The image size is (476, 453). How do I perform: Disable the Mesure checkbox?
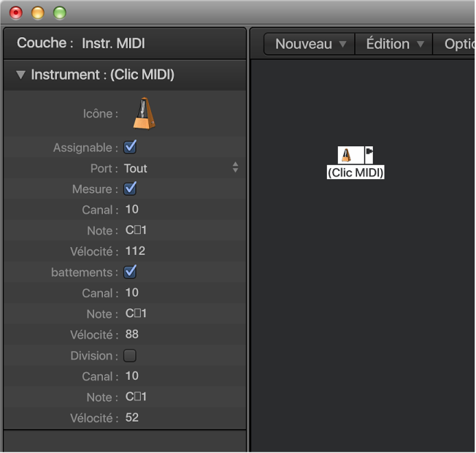click(131, 189)
